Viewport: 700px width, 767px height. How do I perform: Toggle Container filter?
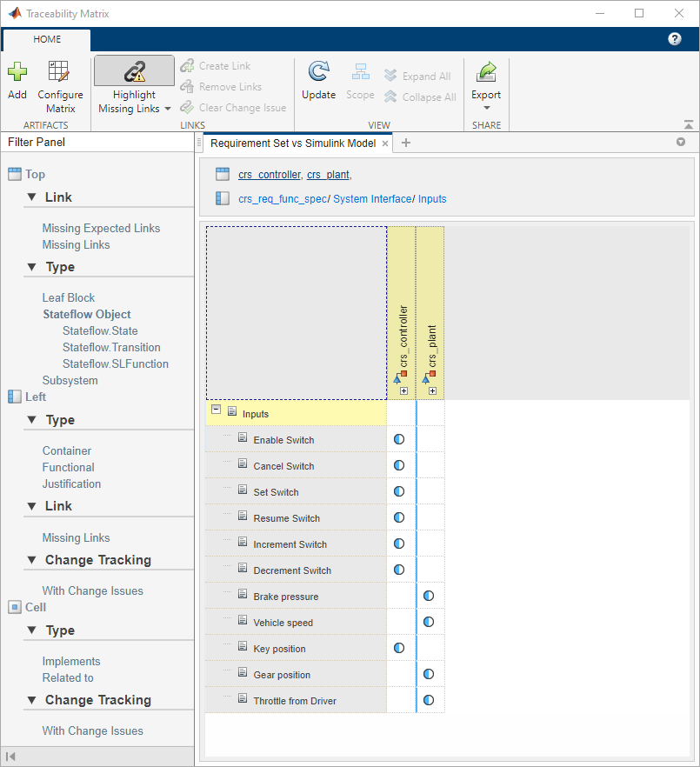67,451
